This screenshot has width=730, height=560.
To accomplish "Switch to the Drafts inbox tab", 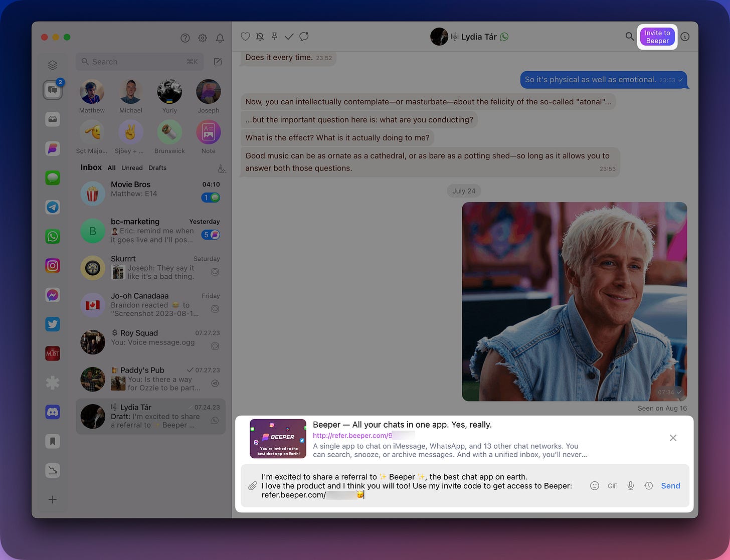I will point(157,168).
